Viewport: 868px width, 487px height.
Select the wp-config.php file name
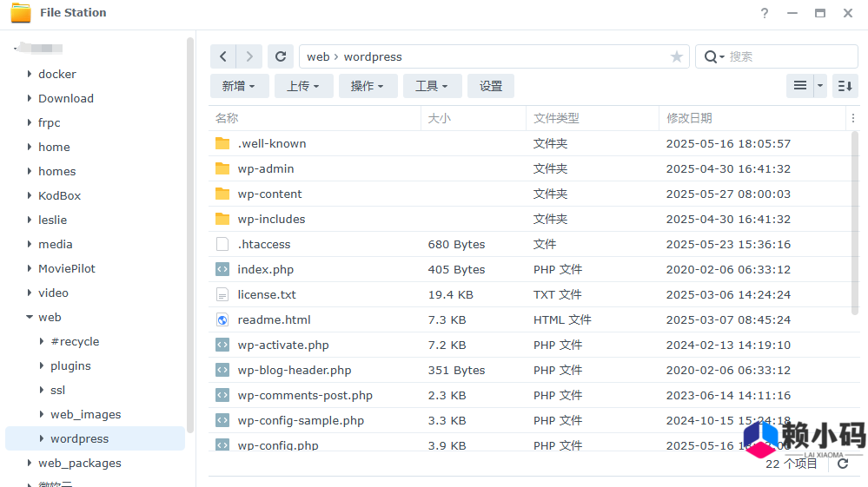[278, 445]
